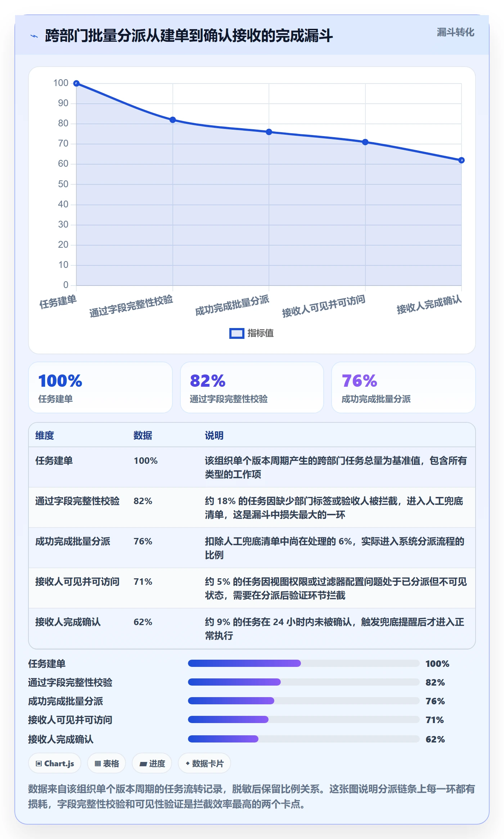Click the 71% value in the table

pos(143,582)
